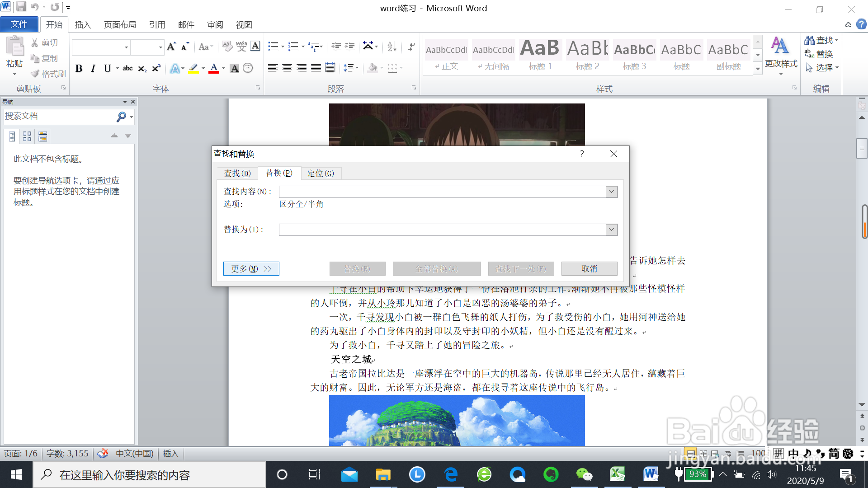Click the Format Painter brush icon
The width and height of the screenshot is (868, 488).
click(35, 74)
